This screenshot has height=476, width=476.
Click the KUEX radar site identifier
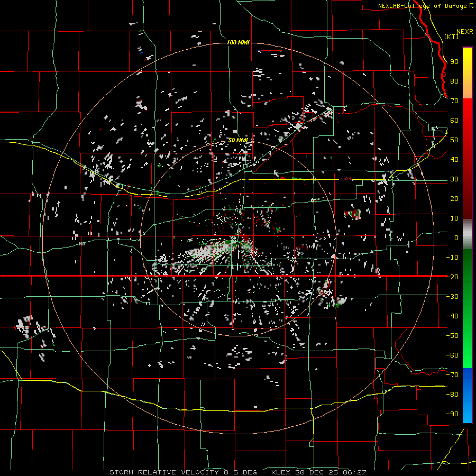[x=281, y=472]
